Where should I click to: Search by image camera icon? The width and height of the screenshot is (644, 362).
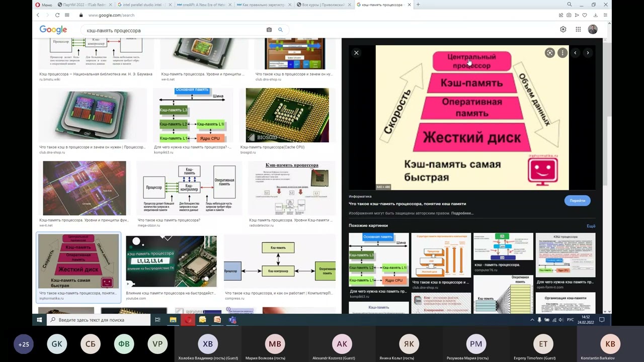coord(269,30)
